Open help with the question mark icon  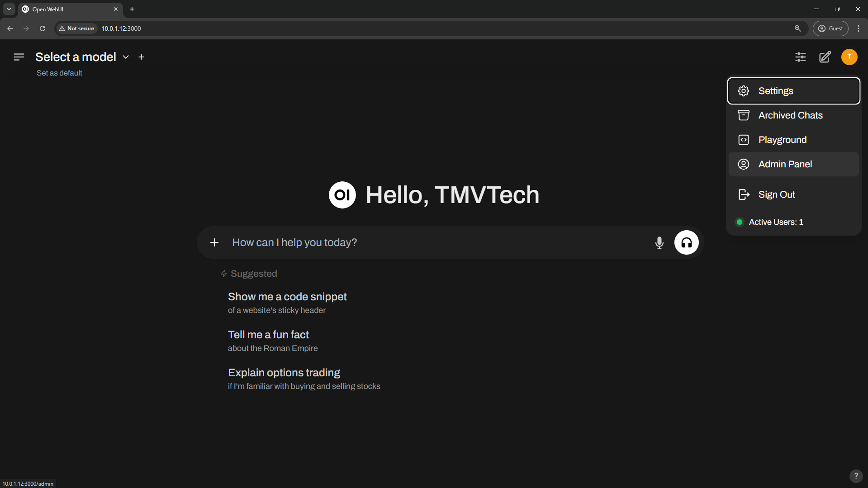point(856,476)
